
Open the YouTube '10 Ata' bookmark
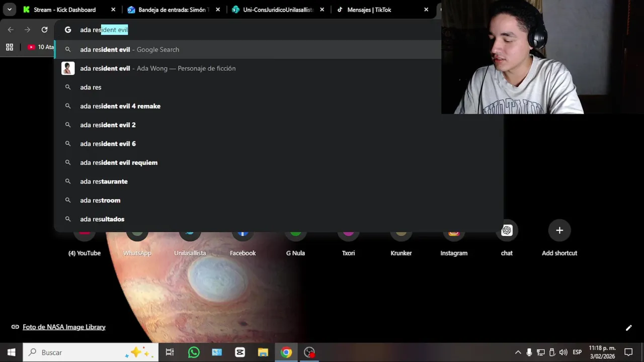41,47
